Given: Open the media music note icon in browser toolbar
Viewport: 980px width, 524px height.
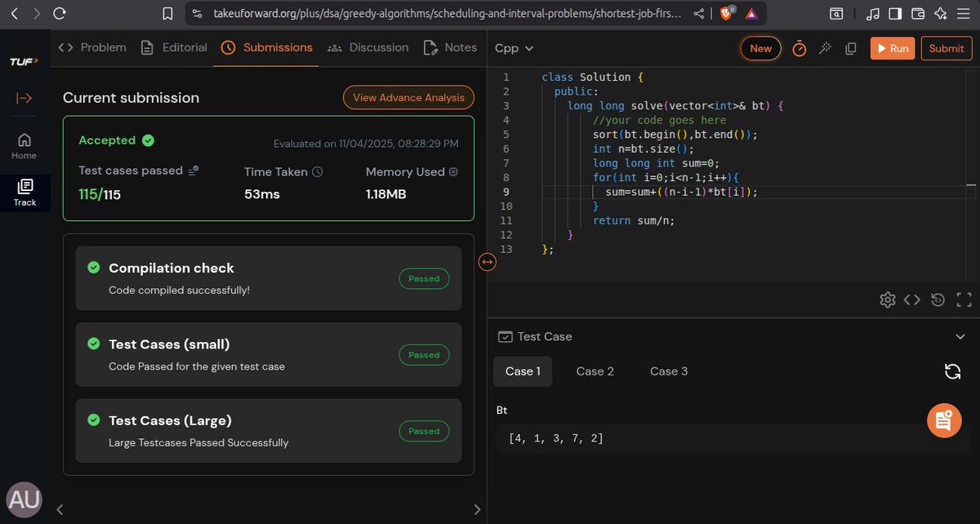Looking at the screenshot, I should click(874, 14).
